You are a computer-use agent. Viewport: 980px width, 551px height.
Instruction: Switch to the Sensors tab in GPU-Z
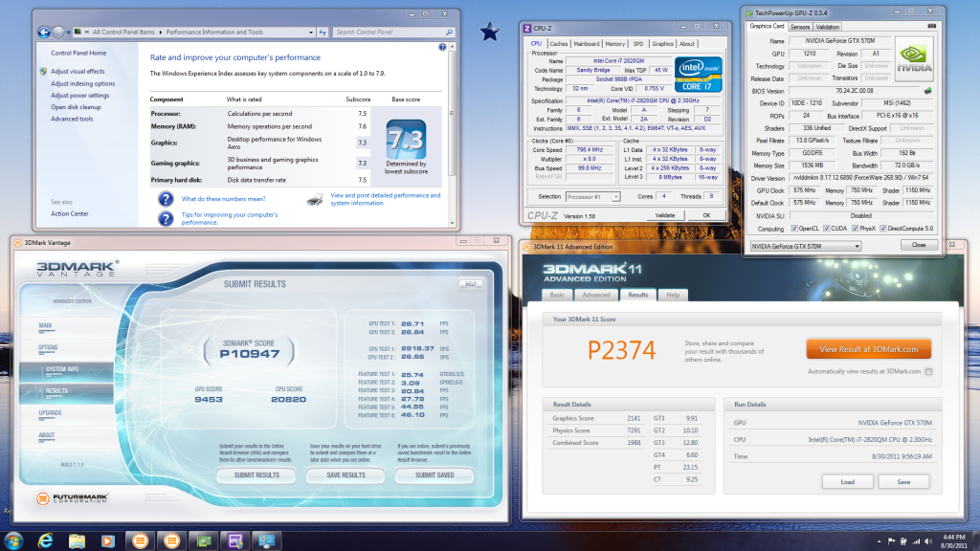pos(800,27)
